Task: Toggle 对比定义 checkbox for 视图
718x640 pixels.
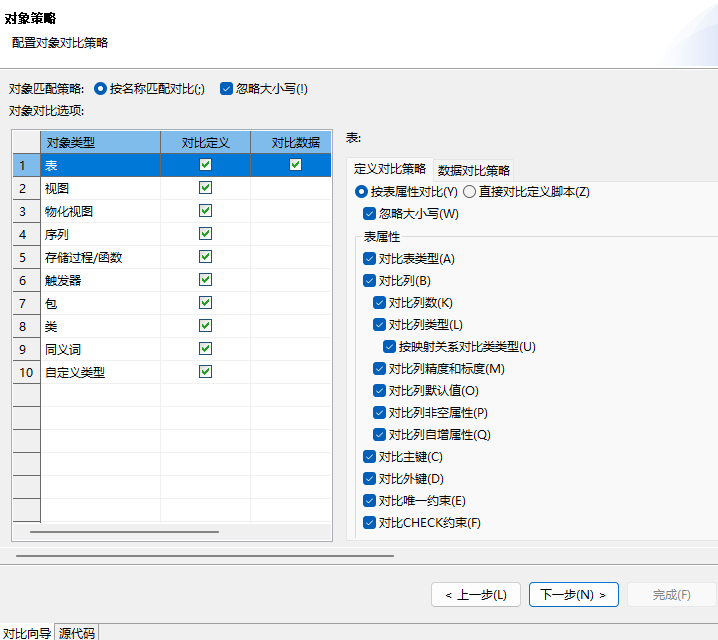Action: (206, 187)
